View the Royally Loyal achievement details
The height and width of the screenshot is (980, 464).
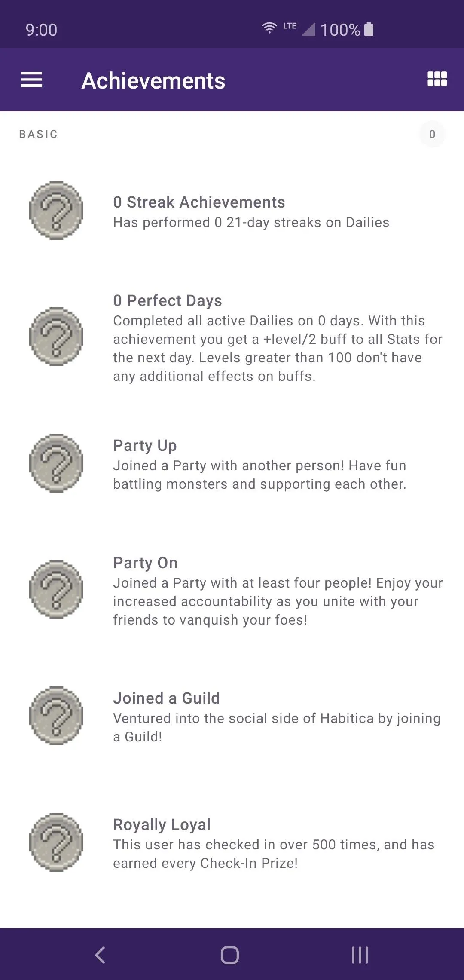pyautogui.click(x=162, y=825)
